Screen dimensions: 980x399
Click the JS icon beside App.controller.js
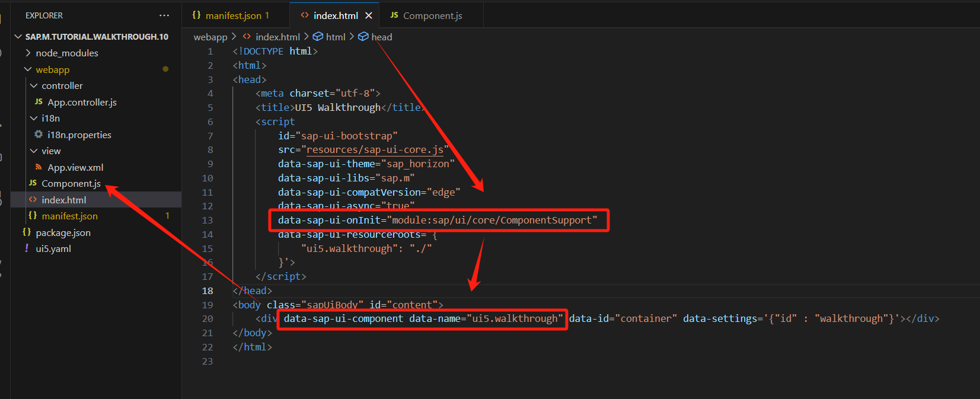point(39,102)
